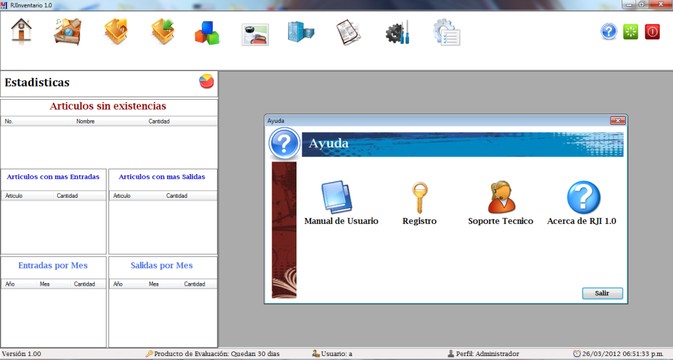Click Cantidad header under Articulos sin existencias

point(159,121)
